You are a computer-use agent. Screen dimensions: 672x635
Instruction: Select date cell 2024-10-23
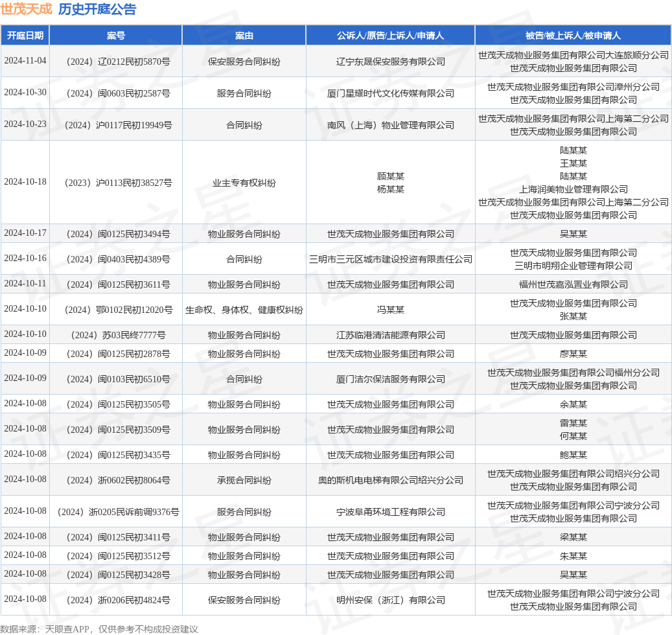[25, 124]
